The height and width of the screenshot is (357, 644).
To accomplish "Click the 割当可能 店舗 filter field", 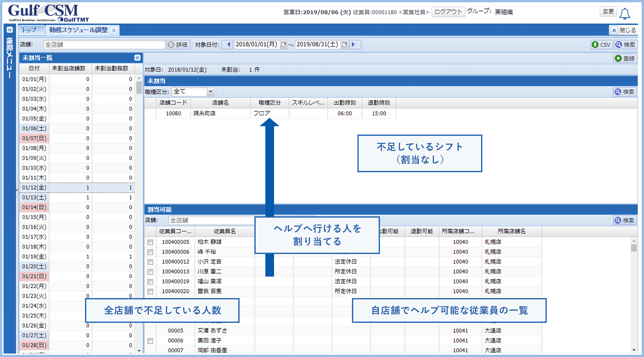I will pos(212,220).
